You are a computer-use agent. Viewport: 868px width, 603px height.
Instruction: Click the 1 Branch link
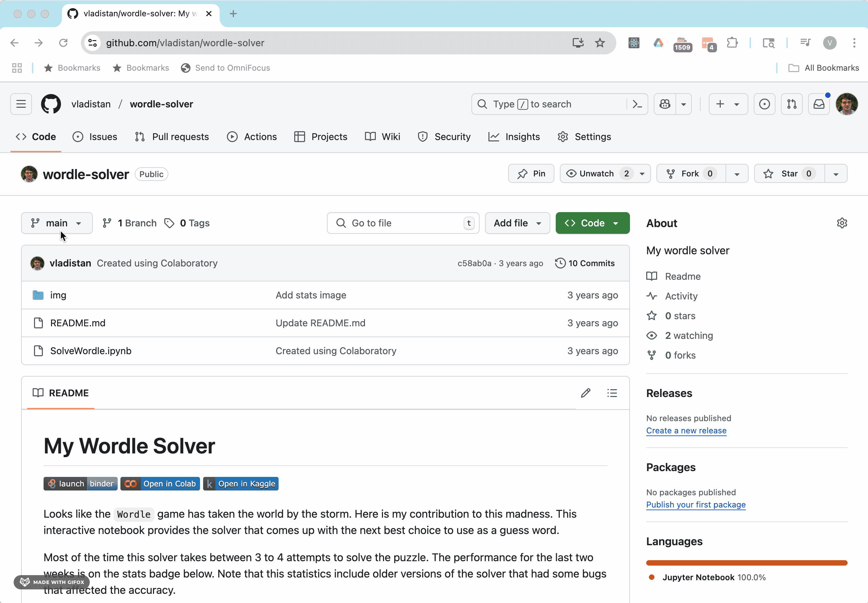point(130,223)
